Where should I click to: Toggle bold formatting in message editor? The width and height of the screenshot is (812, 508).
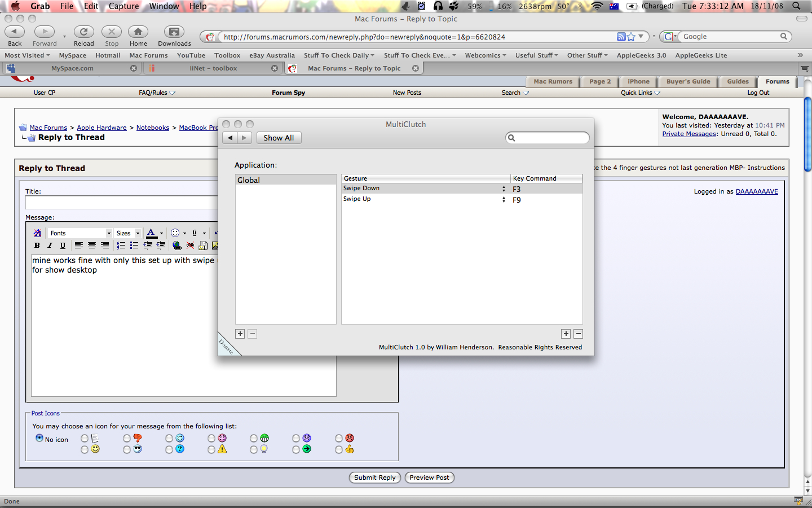[x=37, y=246]
